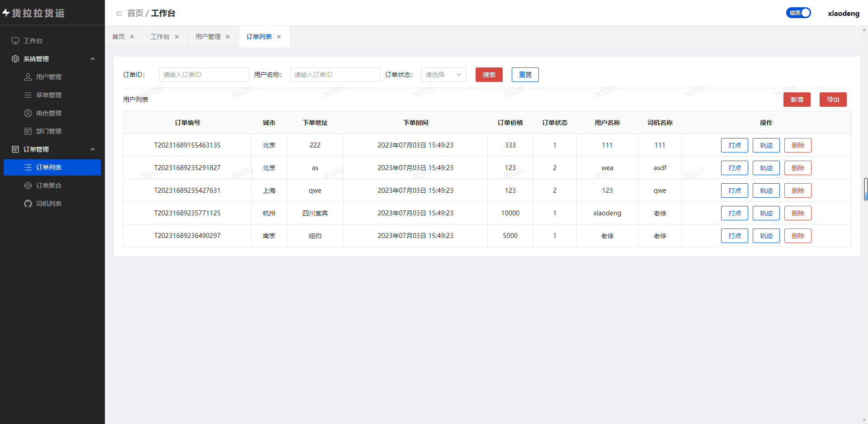This screenshot has height=424, width=868.
Task: Click 轨迹 for order T20231689235771125
Action: click(766, 213)
